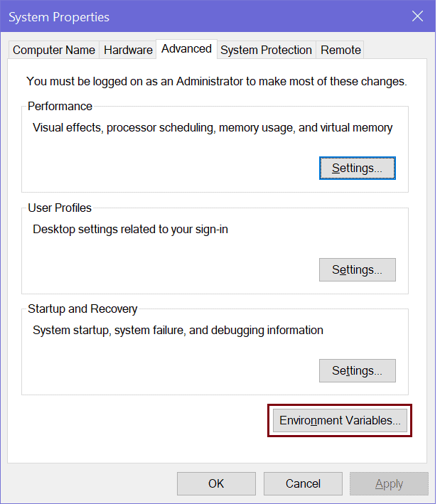
Task: Select the Advanced tab
Action: (186, 48)
